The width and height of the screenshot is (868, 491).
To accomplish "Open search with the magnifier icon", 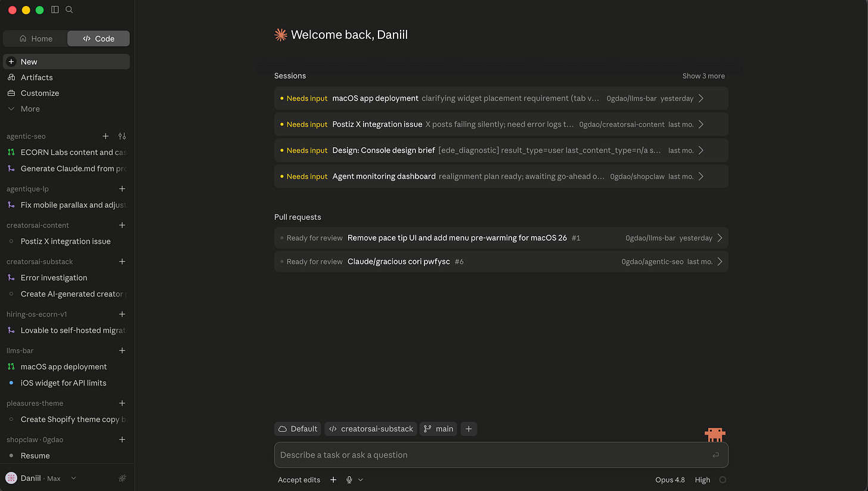I will [69, 10].
